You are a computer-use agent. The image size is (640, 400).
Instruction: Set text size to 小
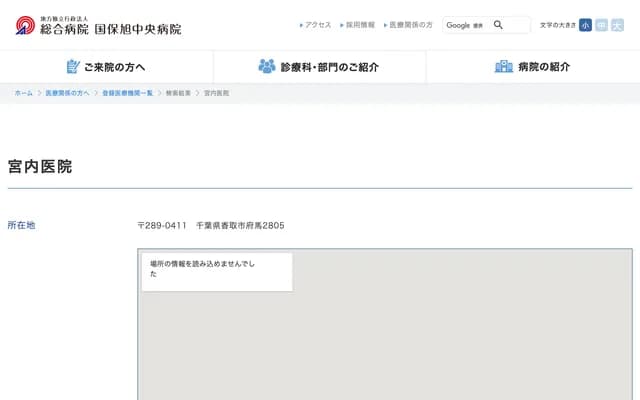[x=585, y=25]
